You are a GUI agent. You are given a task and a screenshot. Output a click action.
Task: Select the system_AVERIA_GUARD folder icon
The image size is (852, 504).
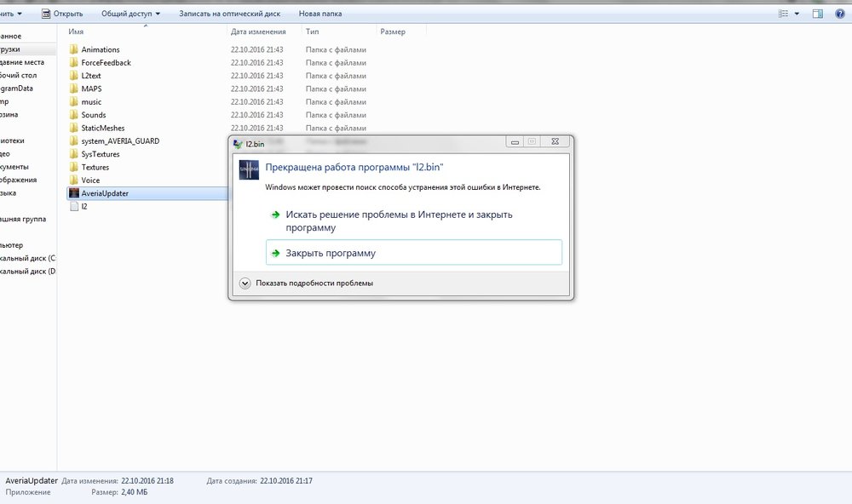tap(73, 141)
